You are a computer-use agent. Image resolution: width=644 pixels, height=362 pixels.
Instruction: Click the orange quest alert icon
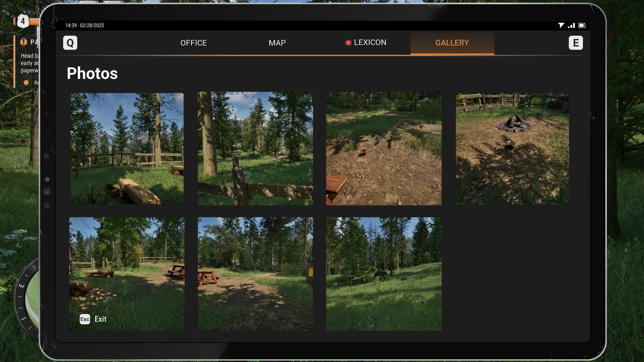click(23, 42)
